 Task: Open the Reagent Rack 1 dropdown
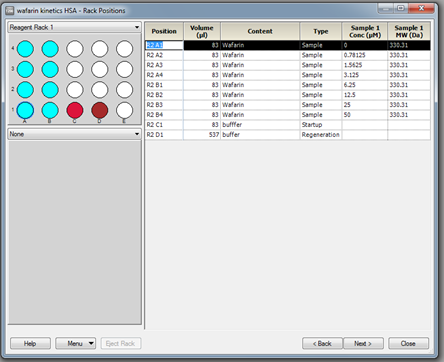pyautogui.click(x=74, y=27)
